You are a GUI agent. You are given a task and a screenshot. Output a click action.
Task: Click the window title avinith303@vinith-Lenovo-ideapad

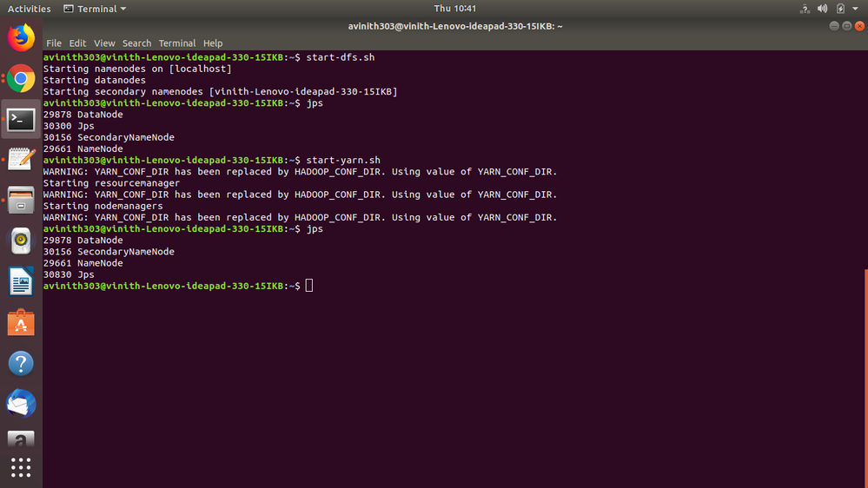coord(455,26)
